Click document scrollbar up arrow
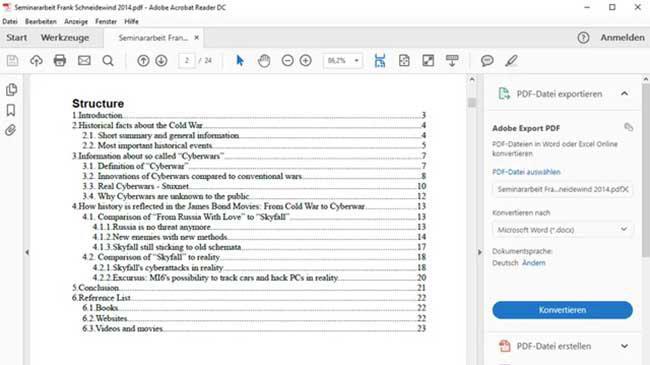Viewport: 650px width, 365px height. pyautogui.click(x=472, y=80)
